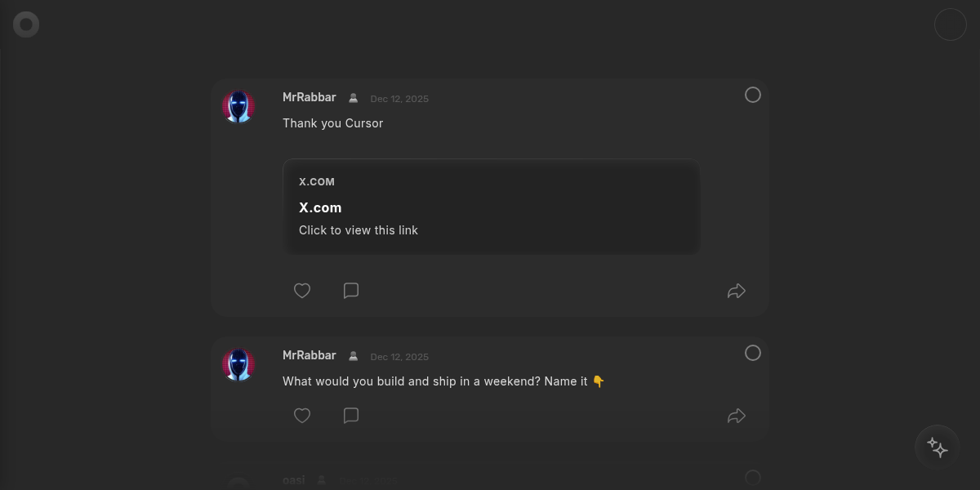The height and width of the screenshot is (490, 980).
Task: Open MrRabbar's profile via his username
Action: tap(310, 96)
